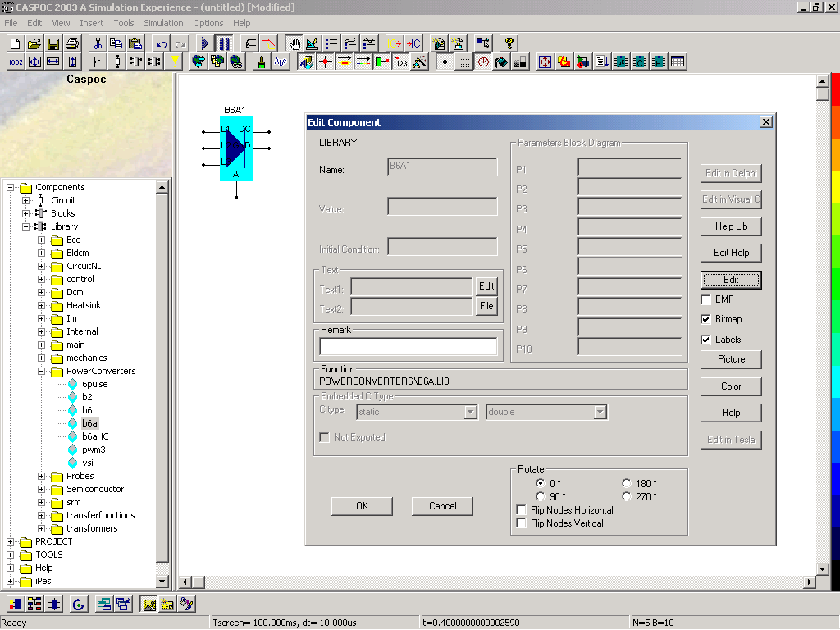Click the yellow question mark help icon

coord(509,43)
